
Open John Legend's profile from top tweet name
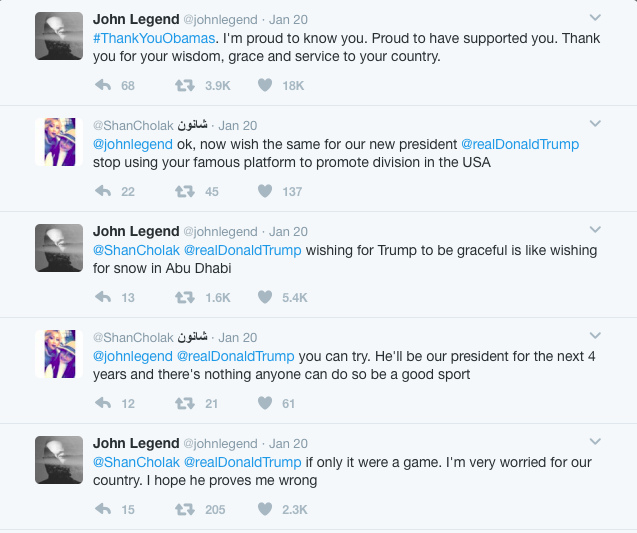point(136,19)
